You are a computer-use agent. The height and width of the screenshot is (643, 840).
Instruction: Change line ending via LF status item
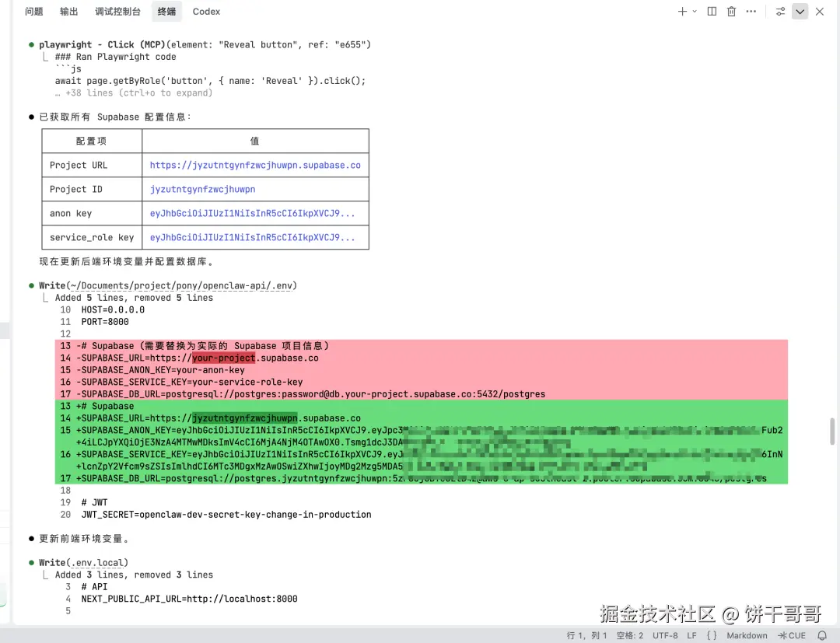[x=691, y=635]
